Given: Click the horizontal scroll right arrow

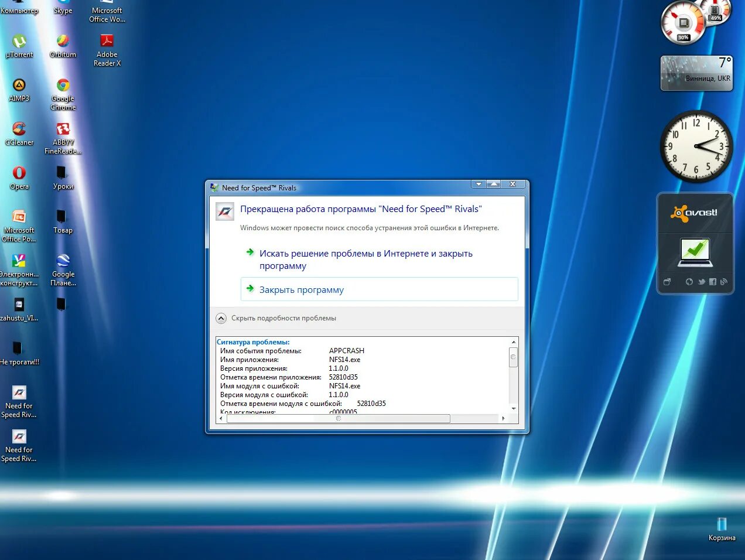Looking at the screenshot, I should [503, 418].
